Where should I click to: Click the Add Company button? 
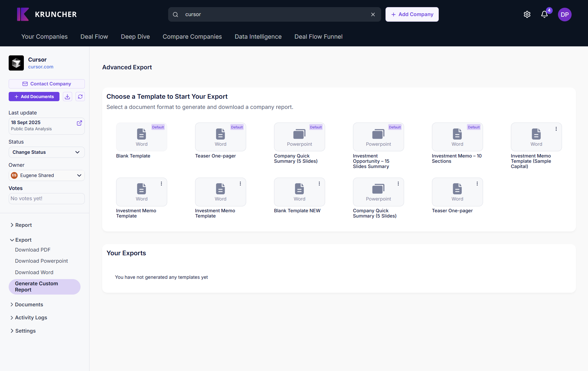point(412,15)
